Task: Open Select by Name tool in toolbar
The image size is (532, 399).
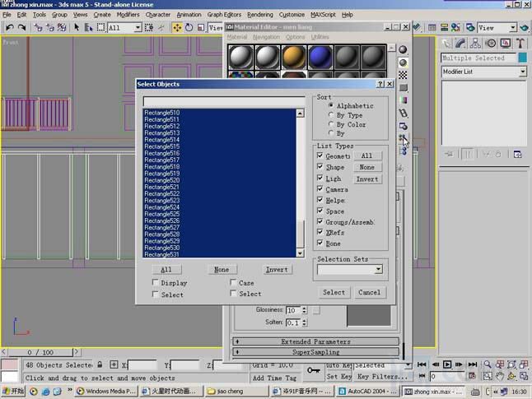Action: click(89, 27)
